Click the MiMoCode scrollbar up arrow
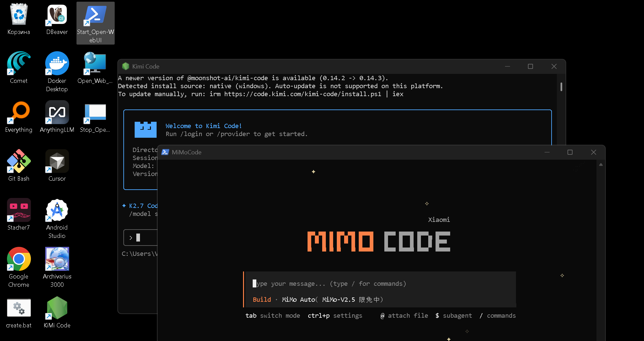Screen dimensions: 644x341 pyautogui.click(x=601, y=164)
